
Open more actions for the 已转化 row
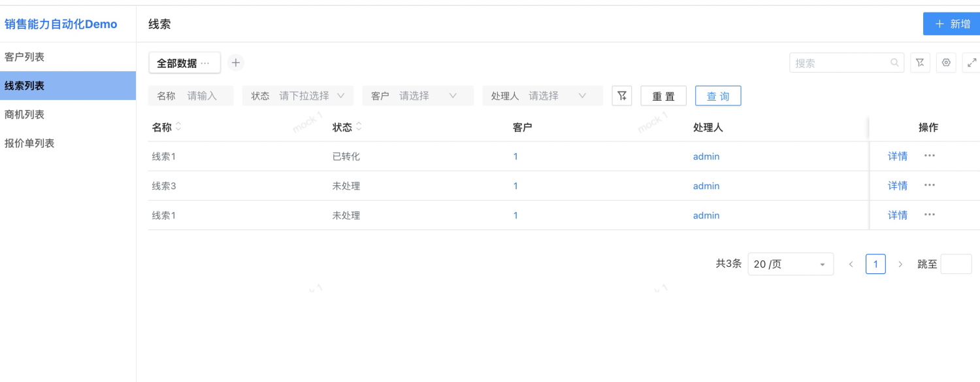click(930, 156)
